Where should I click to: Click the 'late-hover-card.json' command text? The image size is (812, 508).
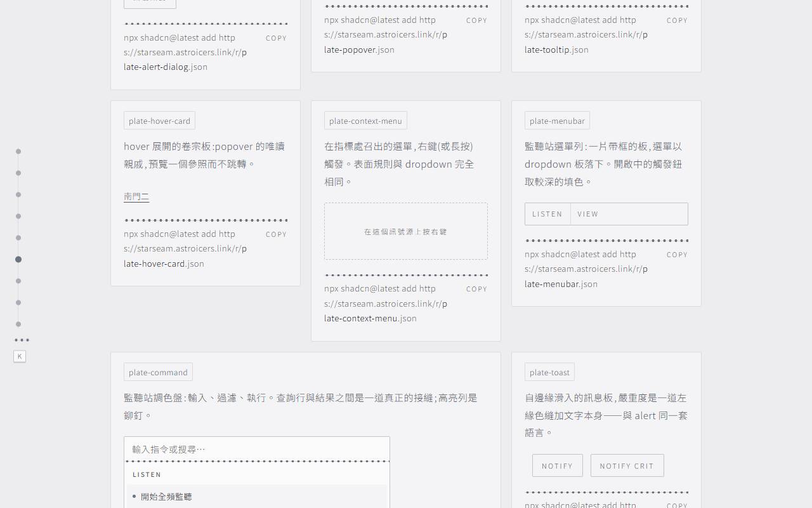pos(164,264)
